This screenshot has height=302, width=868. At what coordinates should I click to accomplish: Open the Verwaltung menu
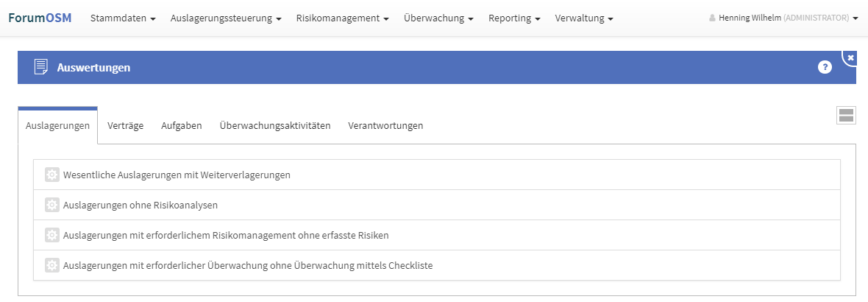pyautogui.click(x=584, y=18)
